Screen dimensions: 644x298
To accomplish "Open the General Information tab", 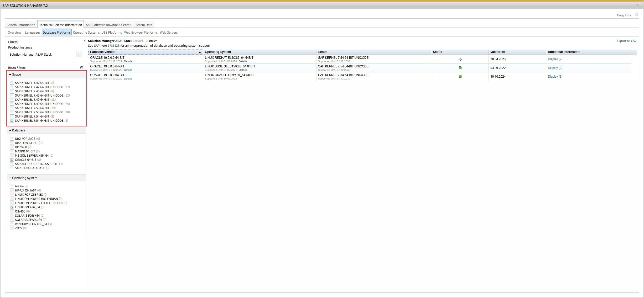I will (x=21, y=25).
